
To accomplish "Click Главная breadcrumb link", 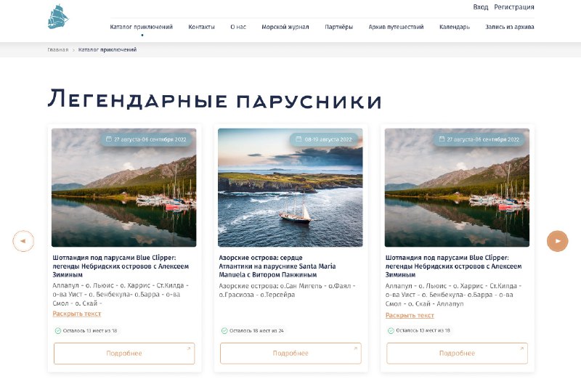I will point(58,49).
